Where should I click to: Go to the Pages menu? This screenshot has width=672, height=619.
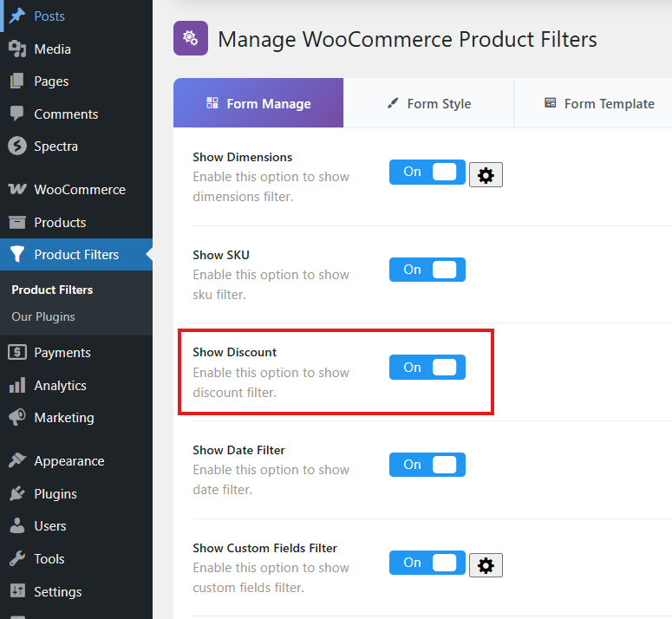click(76, 81)
